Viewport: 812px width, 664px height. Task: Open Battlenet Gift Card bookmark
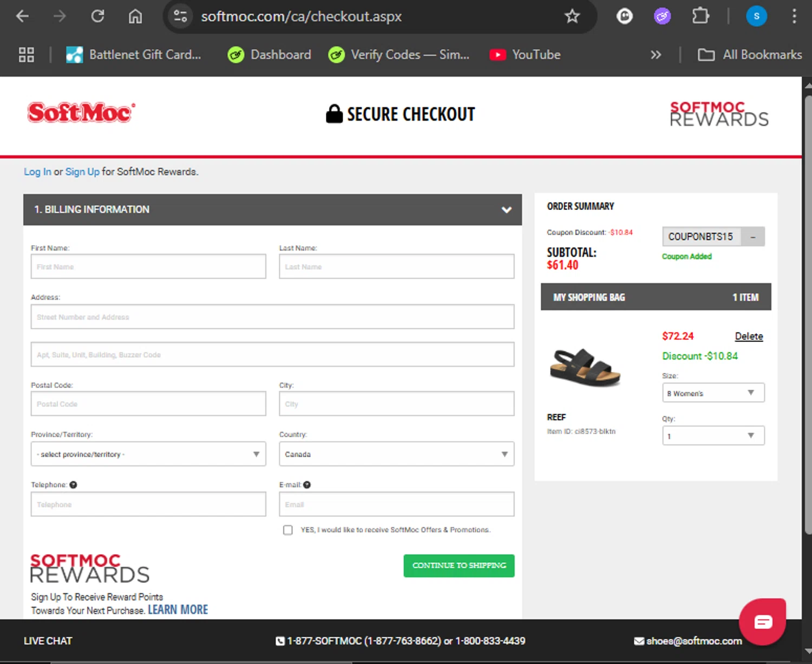(133, 55)
